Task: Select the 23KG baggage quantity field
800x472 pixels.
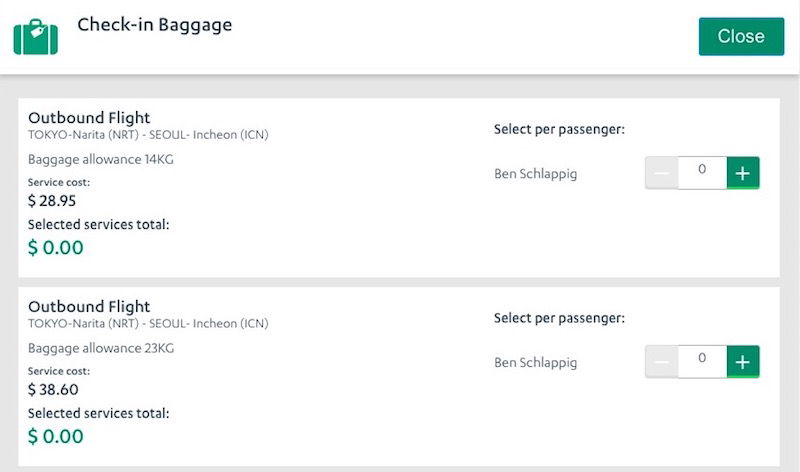Action: coord(703,362)
